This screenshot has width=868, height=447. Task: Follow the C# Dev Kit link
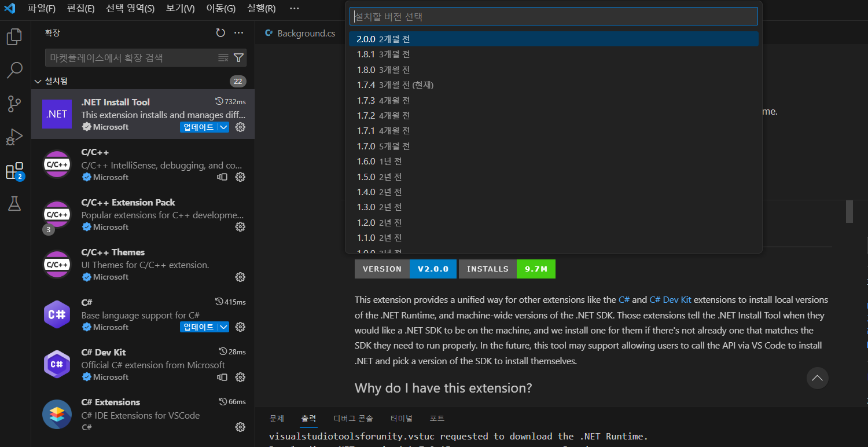click(670, 300)
